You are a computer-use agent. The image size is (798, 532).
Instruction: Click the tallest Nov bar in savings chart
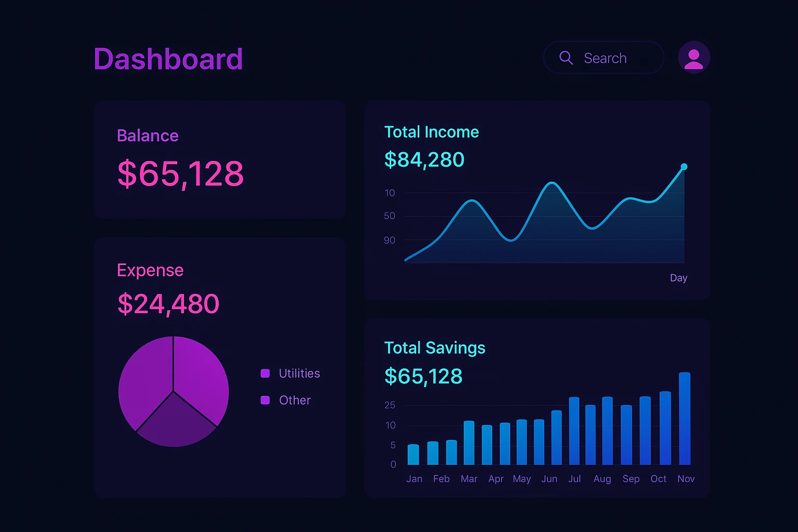[684, 418]
